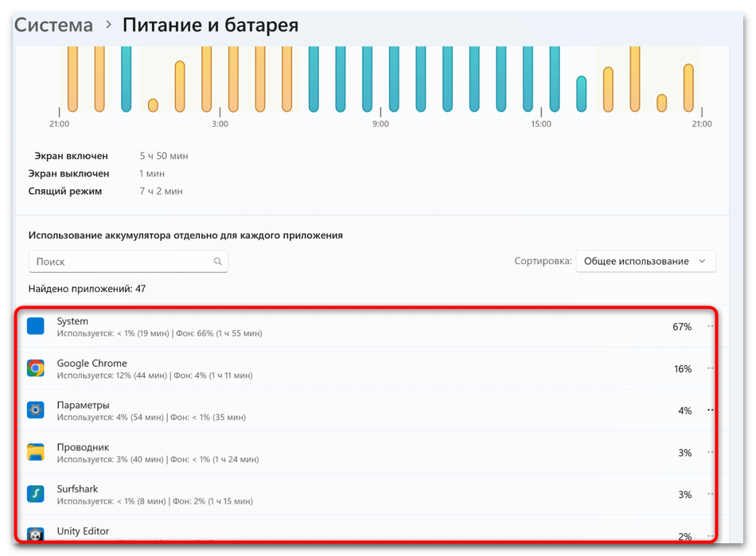
Task: Open more options for Google Chrome row
Action: pos(710,368)
